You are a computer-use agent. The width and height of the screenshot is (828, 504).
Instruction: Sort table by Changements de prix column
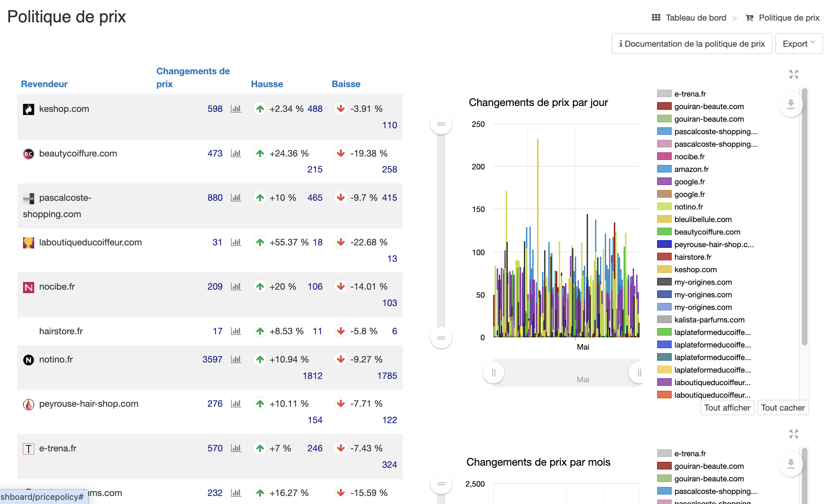[193, 77]
